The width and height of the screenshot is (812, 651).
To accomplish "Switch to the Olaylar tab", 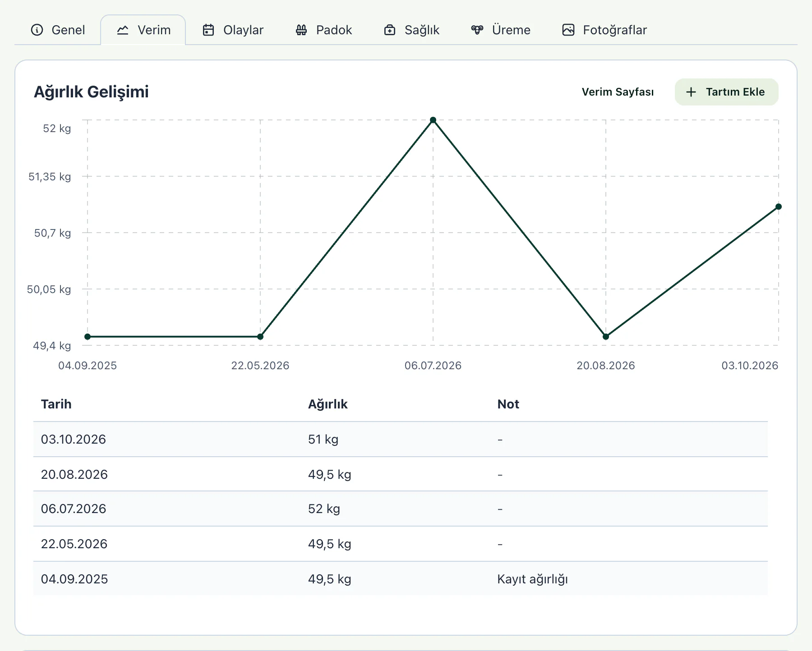I will pos(233,30).
